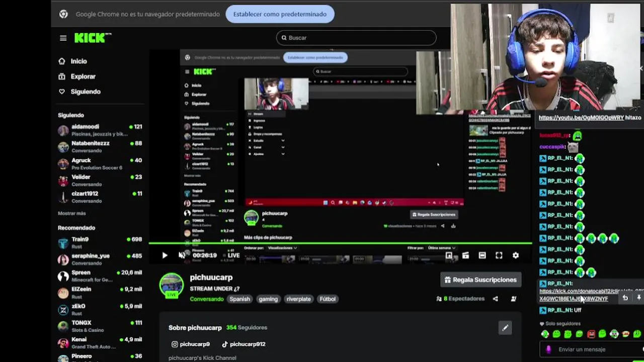This screenshot has width=644, height=362.
Task: Click Establecer como predeterminado button
Action: (x=280, y=14)
